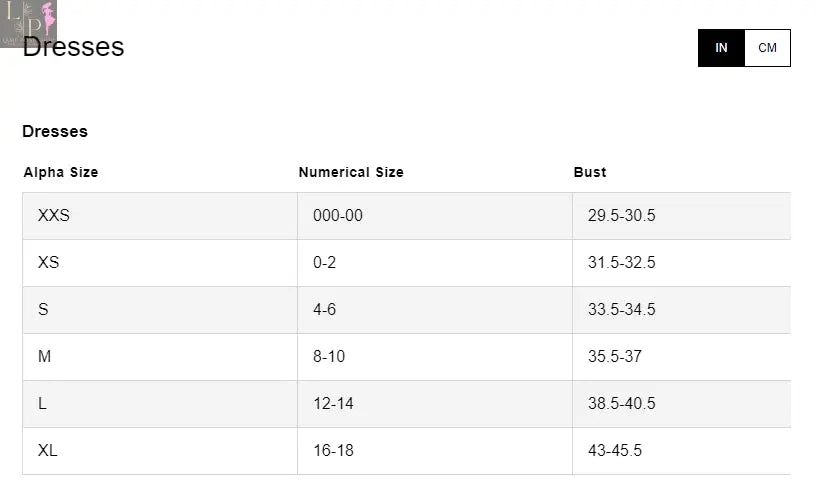The height and width of the screenshot is (483, 816).
Task: Select the XS alpha size cell
Action: (x=49, y=263)
